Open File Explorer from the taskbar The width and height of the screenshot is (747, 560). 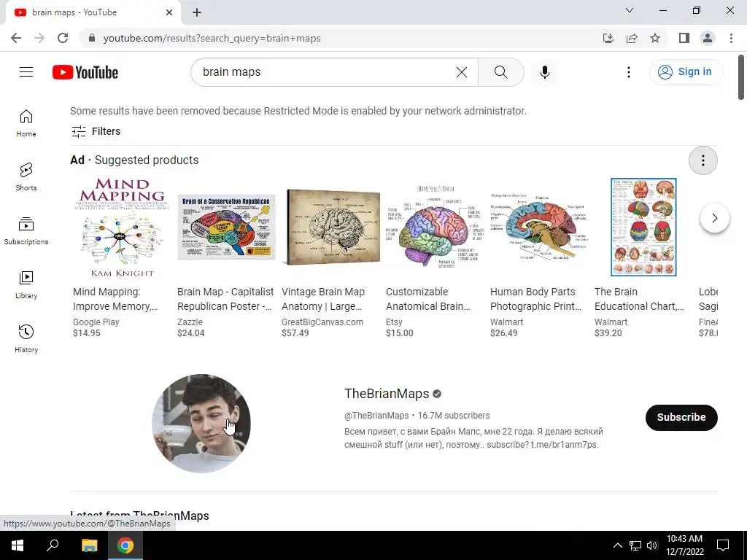tap(89, 545)
